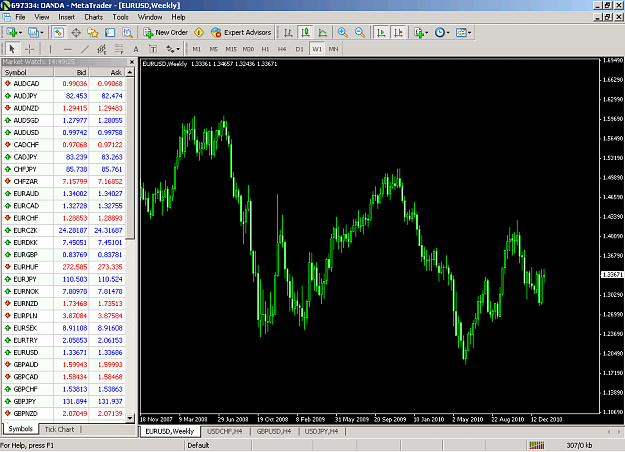Open the File menu
Viewport: 625px width, 452px height.
[20, 17]
